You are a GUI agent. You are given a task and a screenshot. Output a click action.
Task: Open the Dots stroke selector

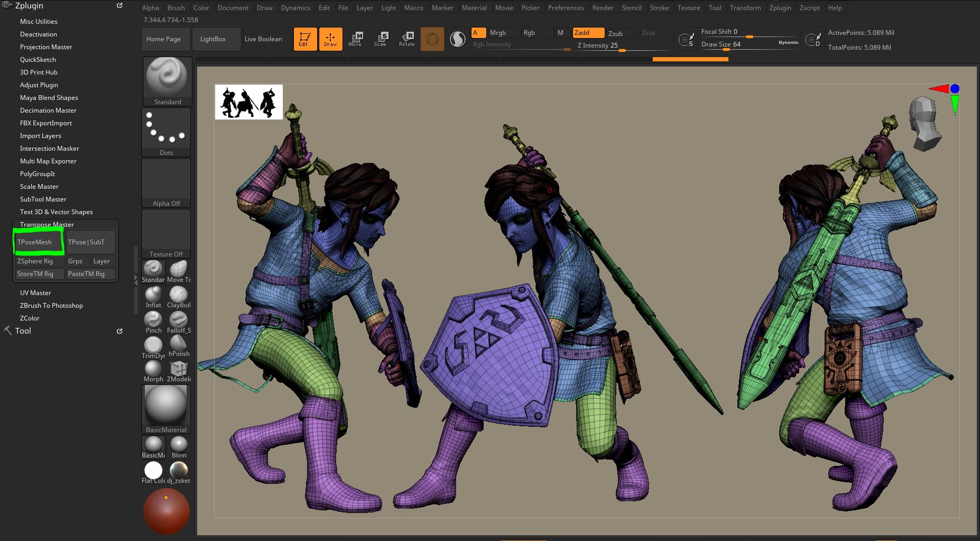[x=166, y=132]
